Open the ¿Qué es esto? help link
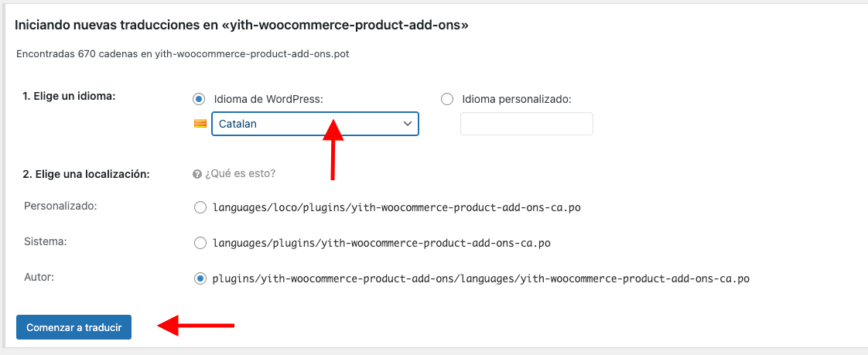Screen dimensions: 868x355 (241, 174)
